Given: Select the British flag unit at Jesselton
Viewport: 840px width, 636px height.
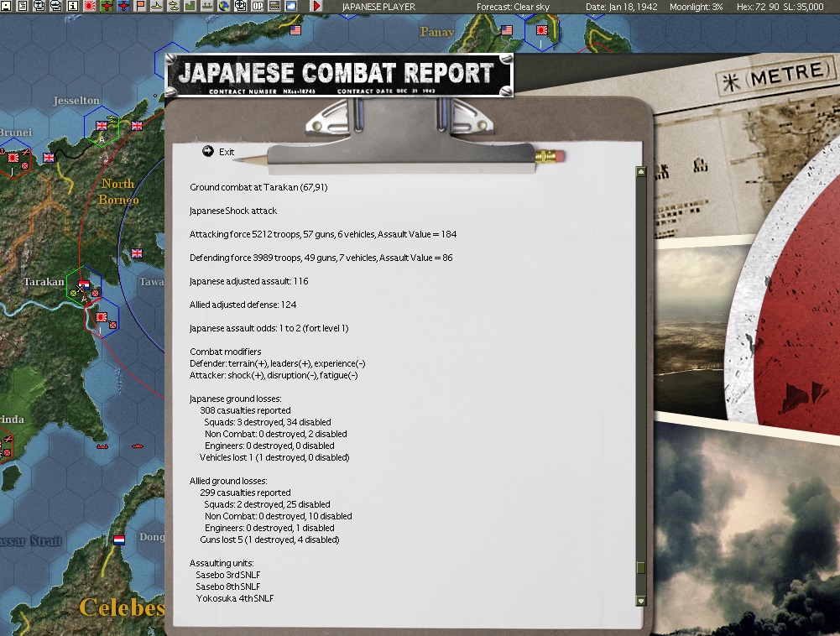Looking at the screenshot, I should click(x=102, y=126).
